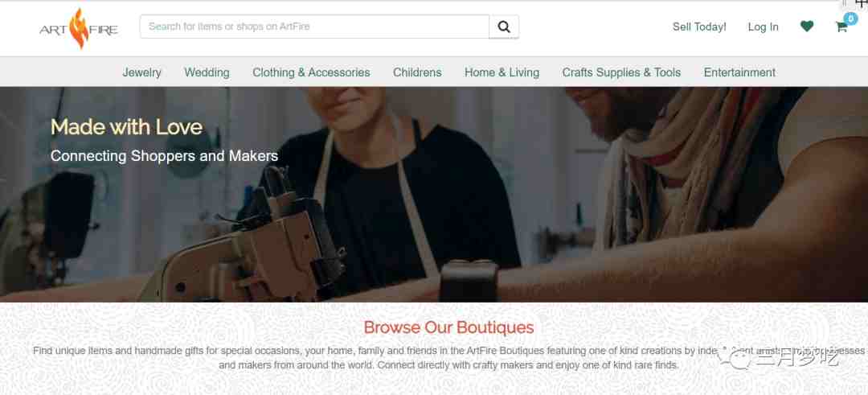
Task: Open the Crafts Supplies & Tools menu
Action: [621, 72]
